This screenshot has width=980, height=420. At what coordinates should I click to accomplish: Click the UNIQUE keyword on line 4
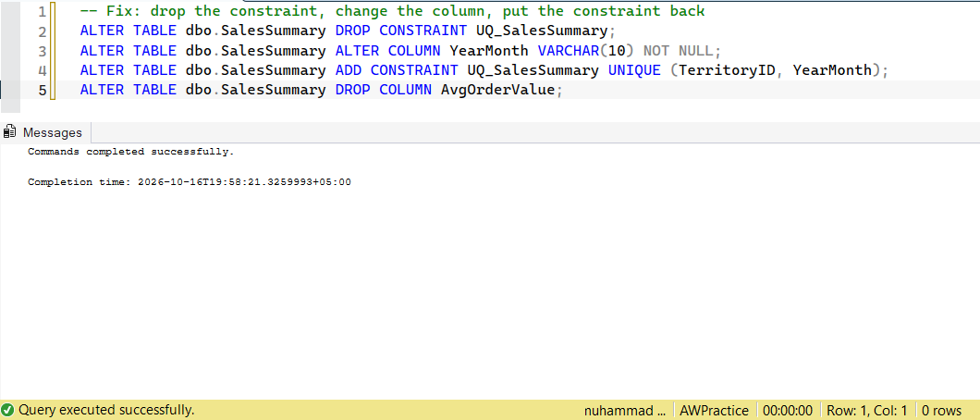point(634,70)
